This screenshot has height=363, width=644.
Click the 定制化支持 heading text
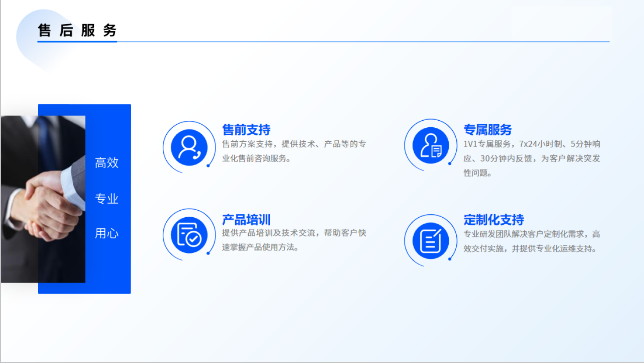click(494, 219)
